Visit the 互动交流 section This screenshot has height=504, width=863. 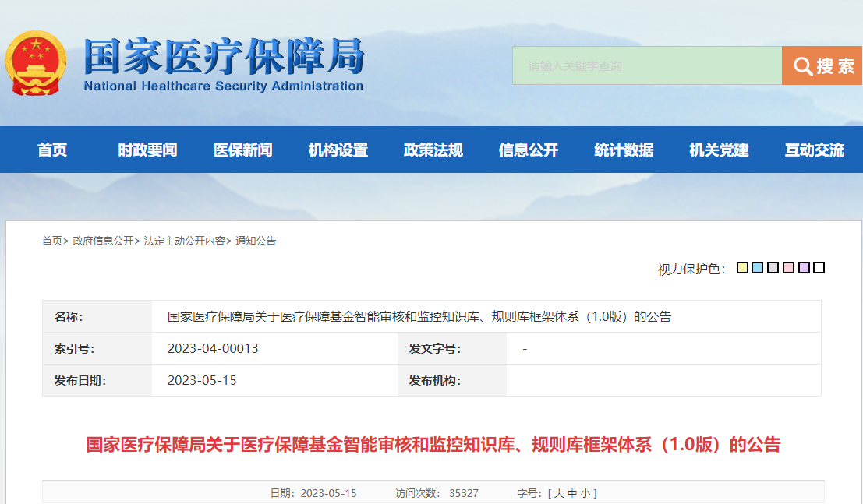[x=814, y=150]
